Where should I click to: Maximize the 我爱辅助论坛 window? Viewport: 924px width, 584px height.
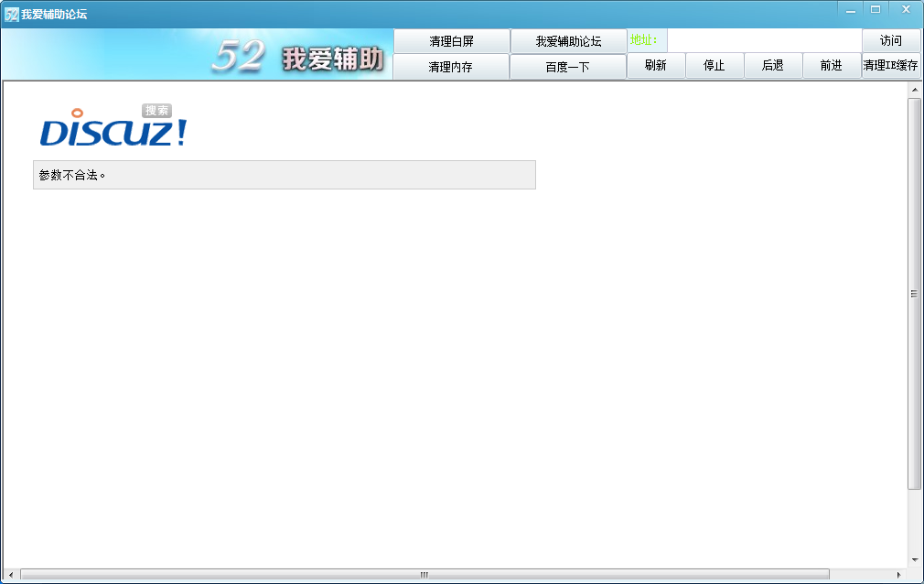point(876,10)
